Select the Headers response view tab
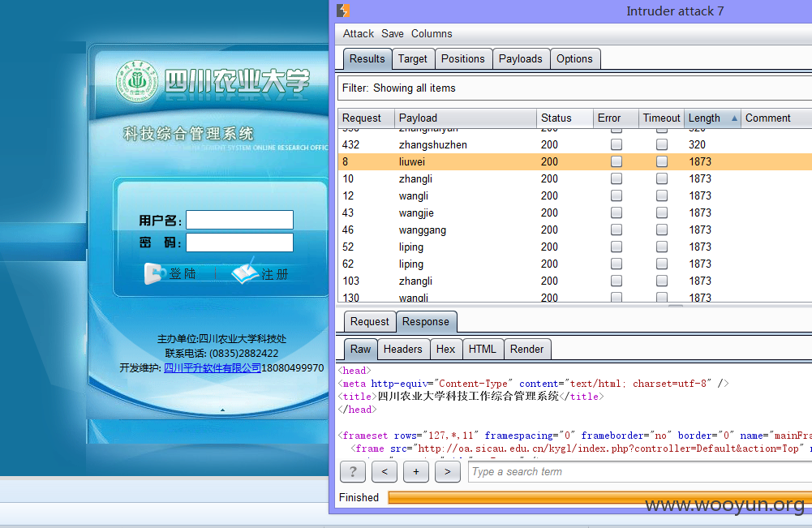 pyautogui.click(x=403, y=350)
